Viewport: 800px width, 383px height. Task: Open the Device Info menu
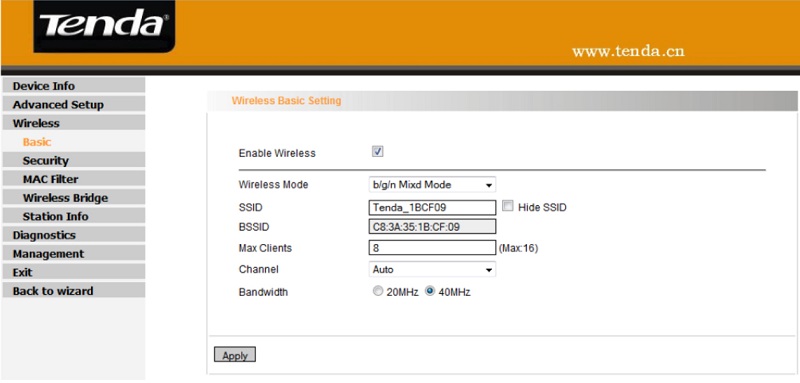[73, 86]
